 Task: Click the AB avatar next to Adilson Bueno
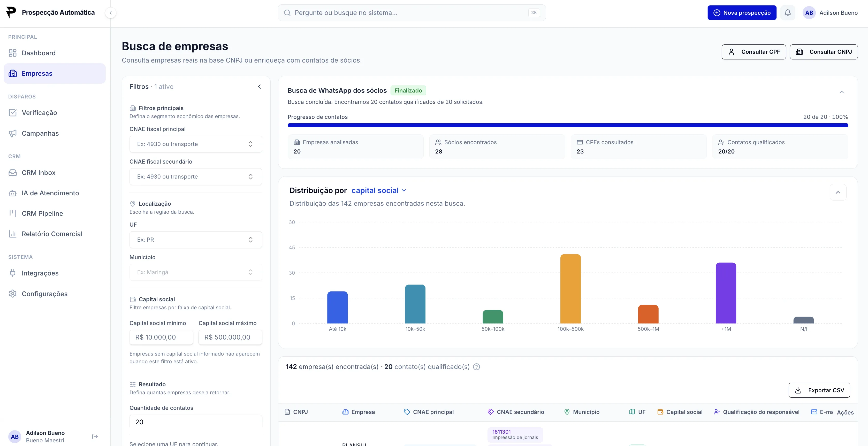pos(809,13)
